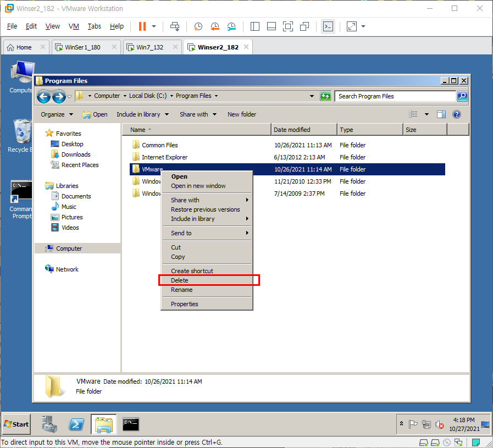
Task: Close the Winser2_182 tab
Action: [246, 47]
